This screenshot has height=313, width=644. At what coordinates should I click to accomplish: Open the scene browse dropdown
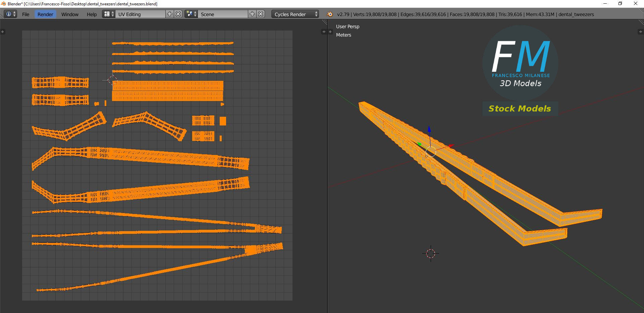coord(191,14)
